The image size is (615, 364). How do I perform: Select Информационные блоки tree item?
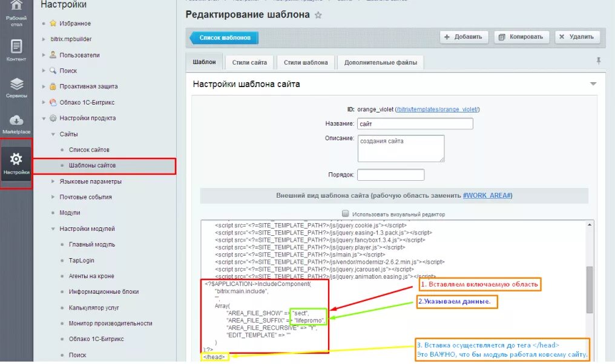(x=104, y=291)
